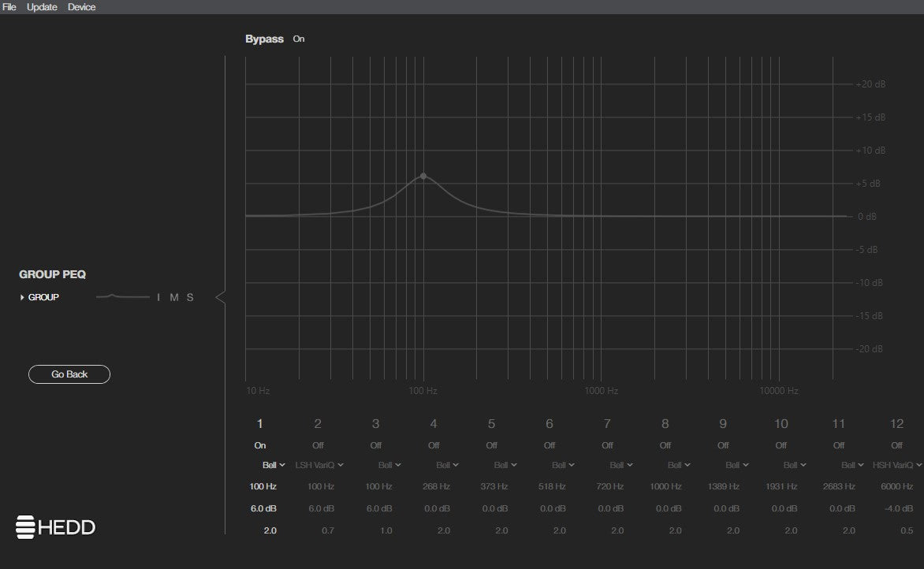Click the HEDD logo
Viewport: 924px width, 569px height.
[55, 527]
